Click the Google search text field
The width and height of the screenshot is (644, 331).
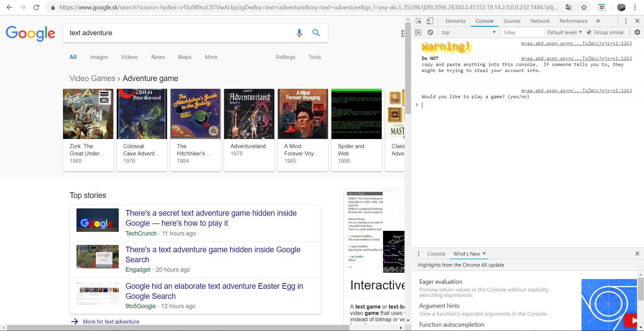[178, 33]
